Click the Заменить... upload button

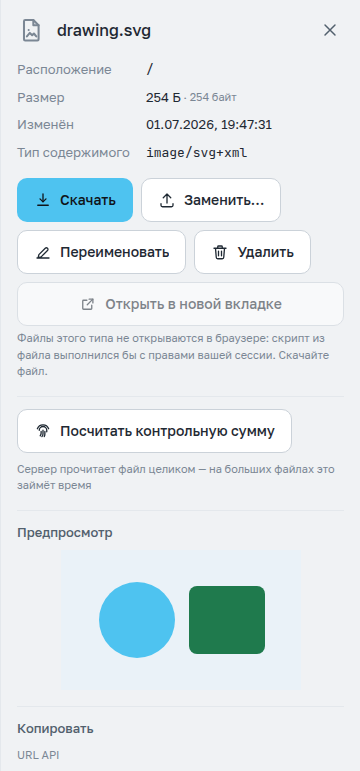point(211,200)
